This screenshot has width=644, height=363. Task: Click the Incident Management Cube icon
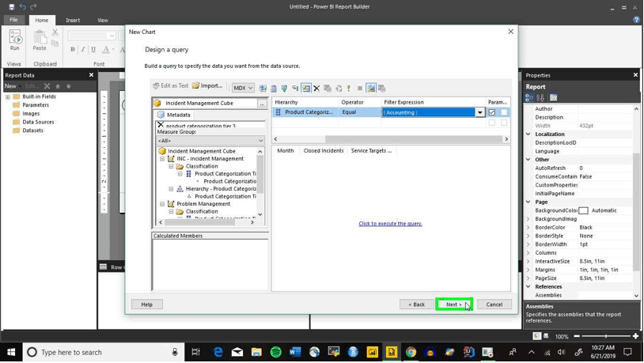click(157, 103)
